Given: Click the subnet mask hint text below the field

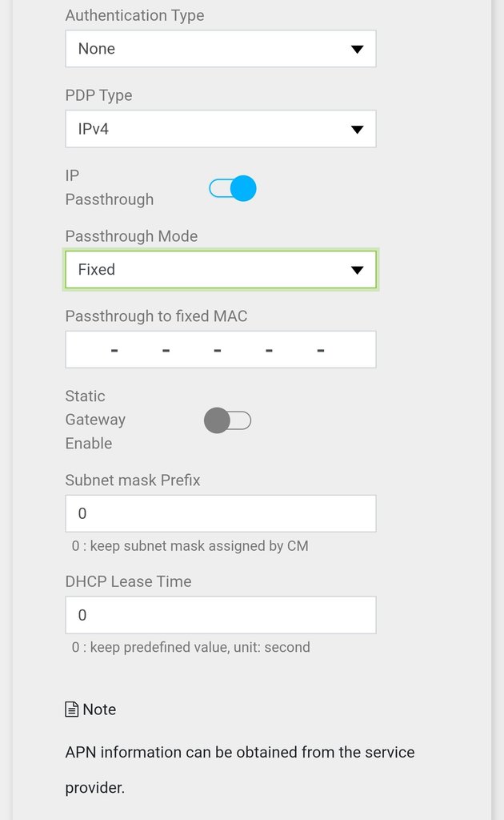Looking at the screenshot, I should 190,546.
